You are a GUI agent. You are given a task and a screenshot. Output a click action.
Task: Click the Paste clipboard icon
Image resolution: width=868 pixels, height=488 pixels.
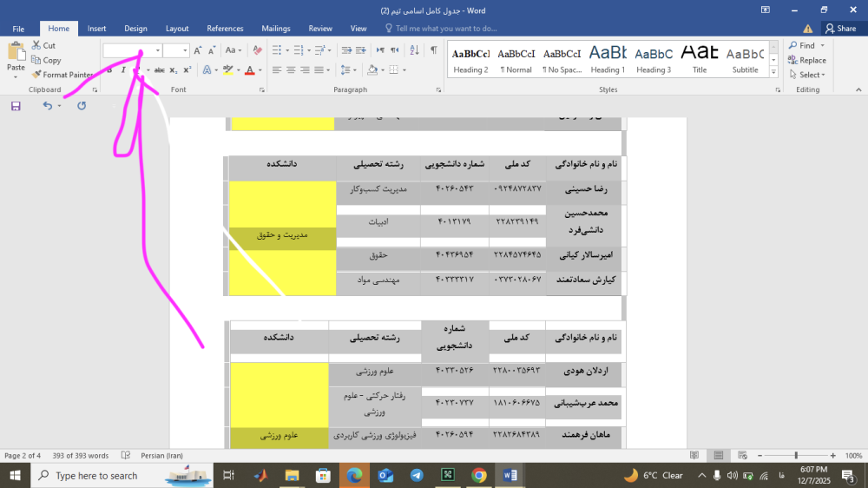(16, 51)
